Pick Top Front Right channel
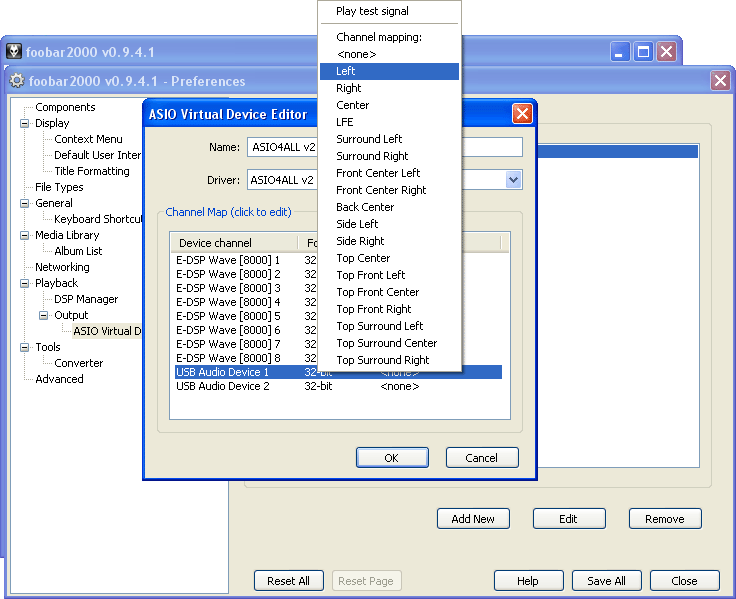 [390, 309]
